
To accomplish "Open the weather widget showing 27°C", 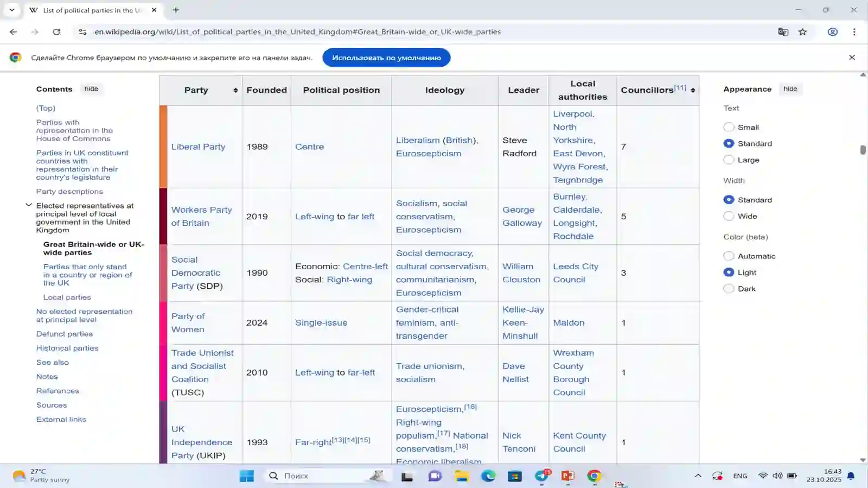I will (x=42, y=476).
